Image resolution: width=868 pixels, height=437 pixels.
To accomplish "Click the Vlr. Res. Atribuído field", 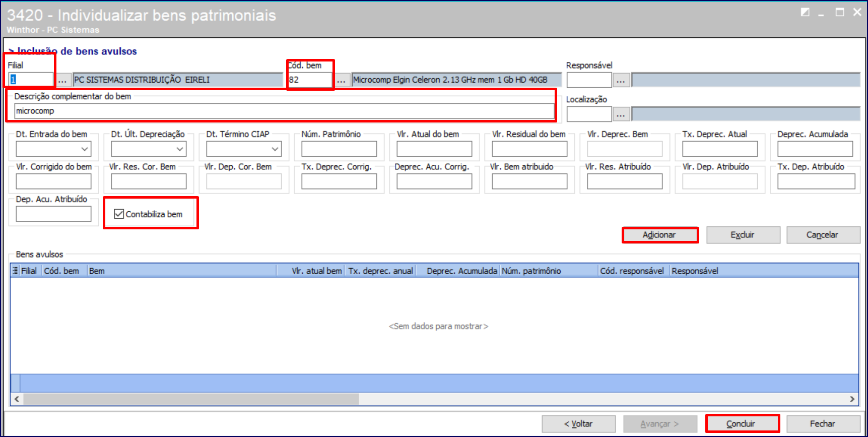I will point(625,181).
